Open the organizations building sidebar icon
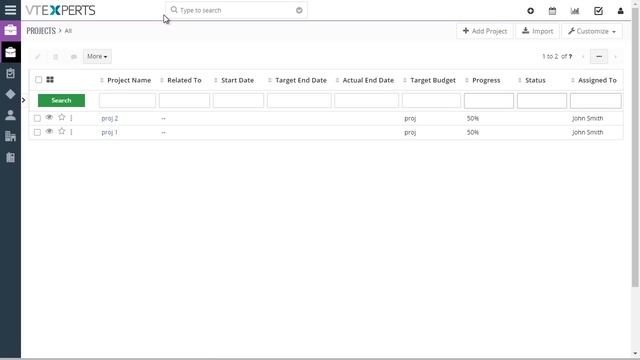Image resolution: width=640 pixels, height=360 pixels. click(x=10, y=136)
